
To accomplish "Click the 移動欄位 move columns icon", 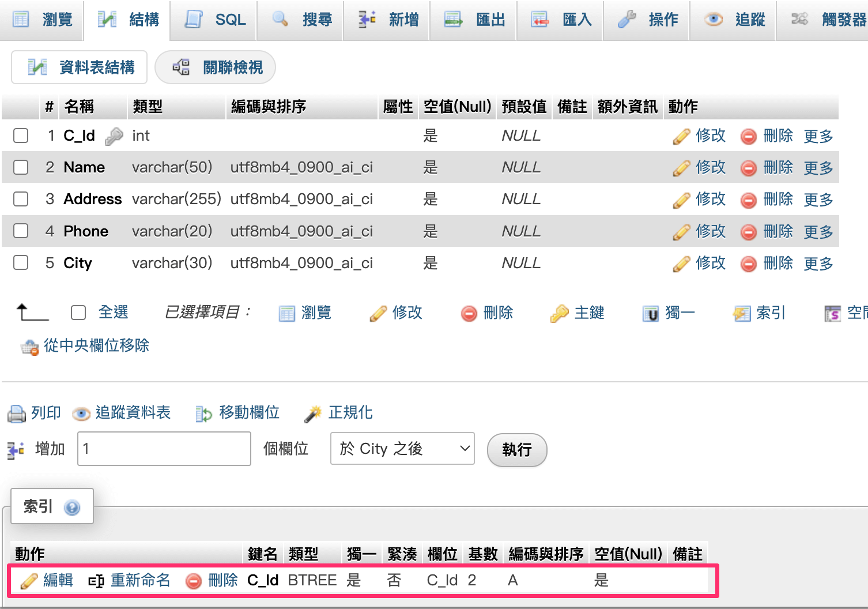I will click(203, 413).
